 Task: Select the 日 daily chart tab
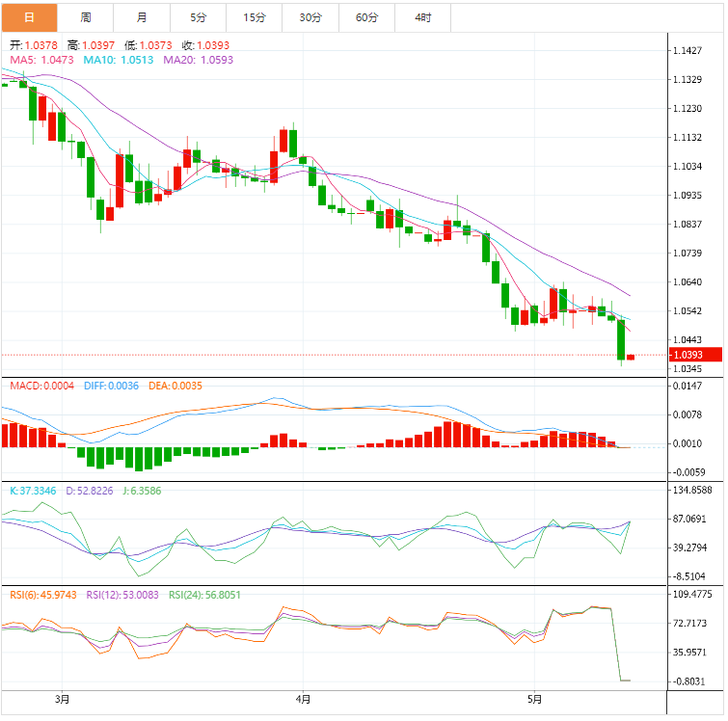(29, 17)
